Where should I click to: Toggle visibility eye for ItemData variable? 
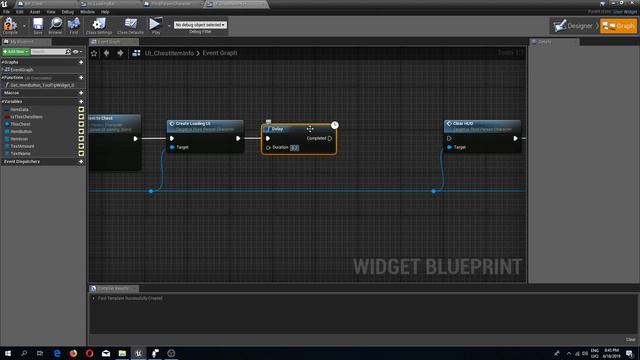pyautogui.click(x=81, y=109)
